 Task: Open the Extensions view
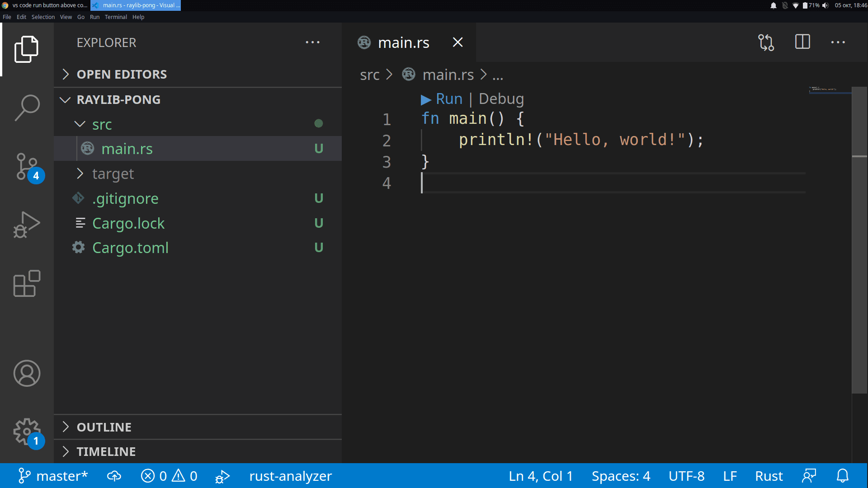pos(27,283)
